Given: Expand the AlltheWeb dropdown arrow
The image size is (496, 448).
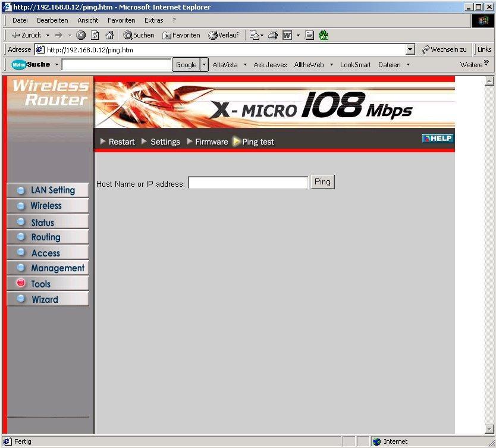Looking at the screenshot, I should (331, 64).
